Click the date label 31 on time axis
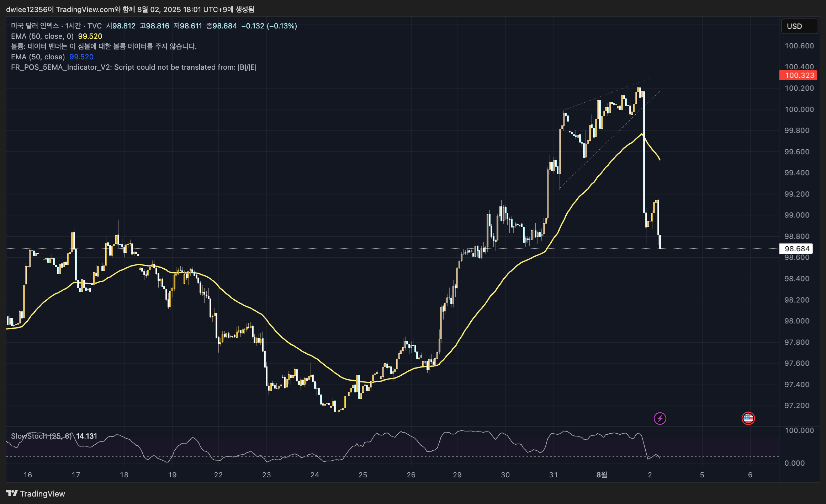The image size is (826, 504). click(554, 475)
